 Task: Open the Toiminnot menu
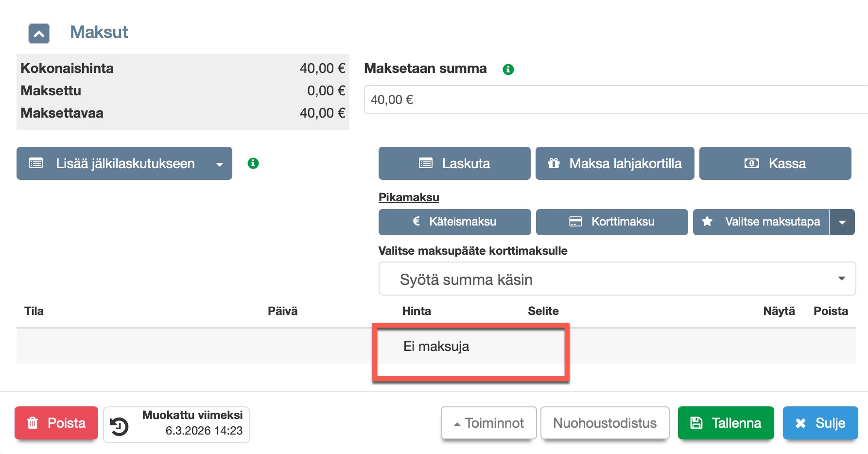click(488, 423)
